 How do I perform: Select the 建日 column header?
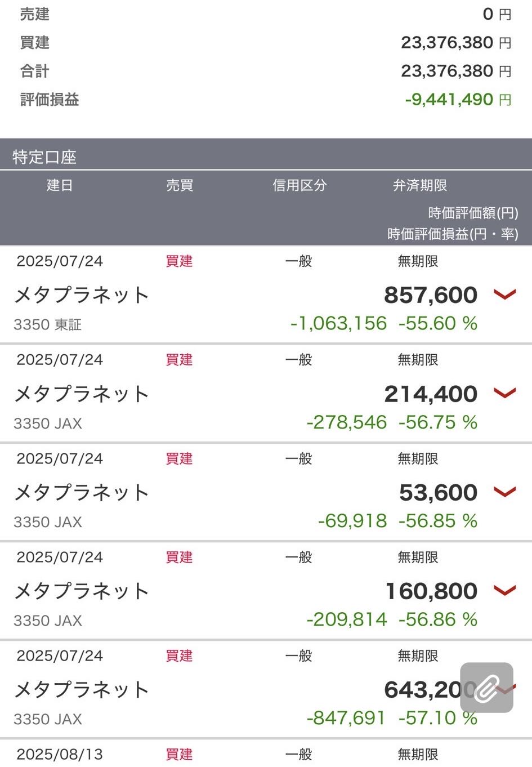tap(60, 185)
